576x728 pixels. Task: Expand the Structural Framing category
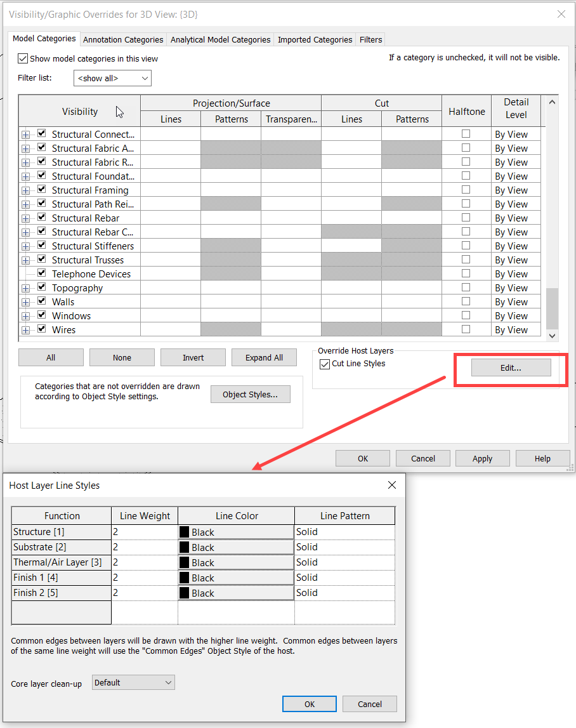click(25, 190)
